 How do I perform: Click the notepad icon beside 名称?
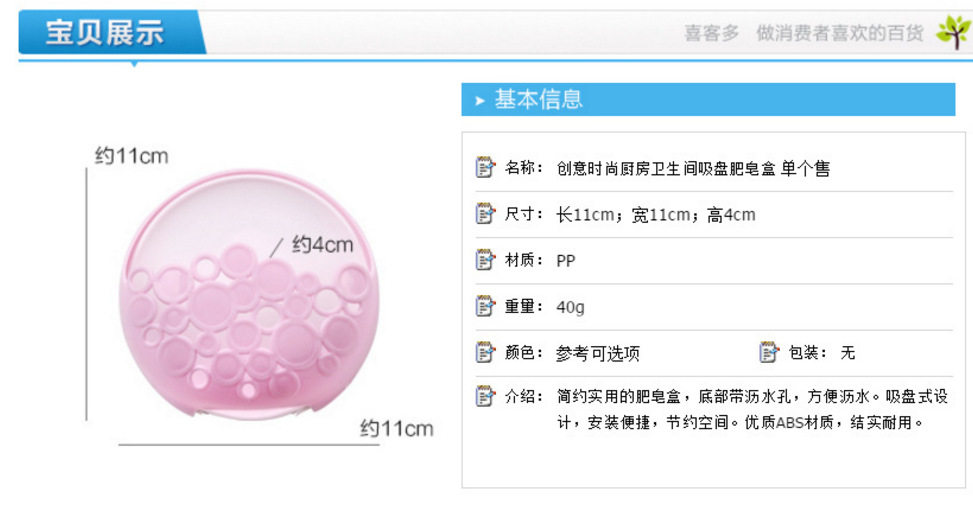pos(485,168)
